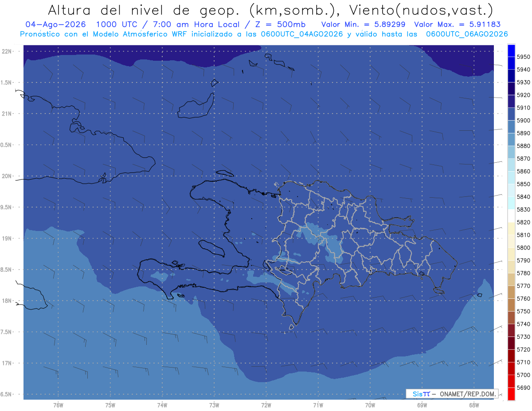Click the 5920 colorbar label
Viewport: 532px width, 411px height.
coord(523,95)
